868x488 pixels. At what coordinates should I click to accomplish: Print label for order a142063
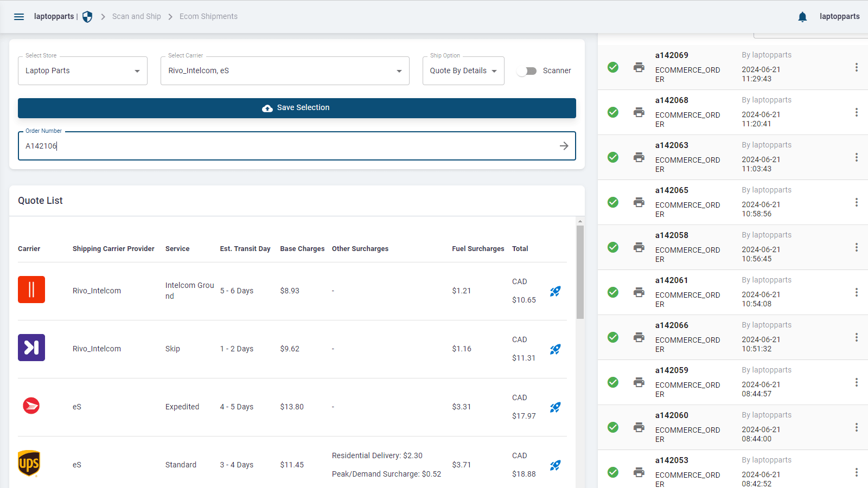tap(639, 157)
